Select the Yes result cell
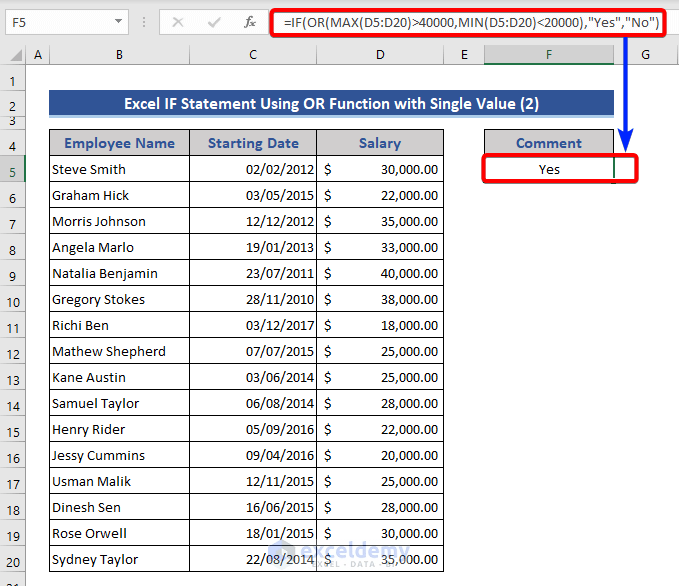This screenshot has width=679, height=586. 549,169
